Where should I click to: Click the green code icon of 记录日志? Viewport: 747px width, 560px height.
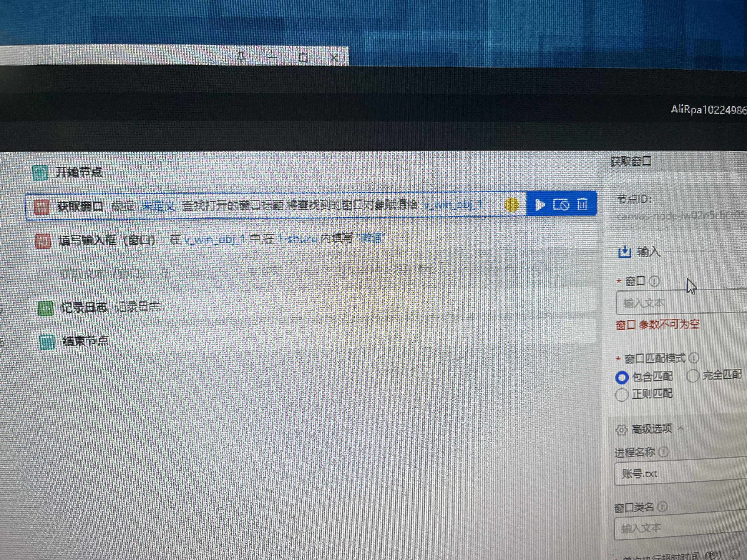tap(46, 308)
